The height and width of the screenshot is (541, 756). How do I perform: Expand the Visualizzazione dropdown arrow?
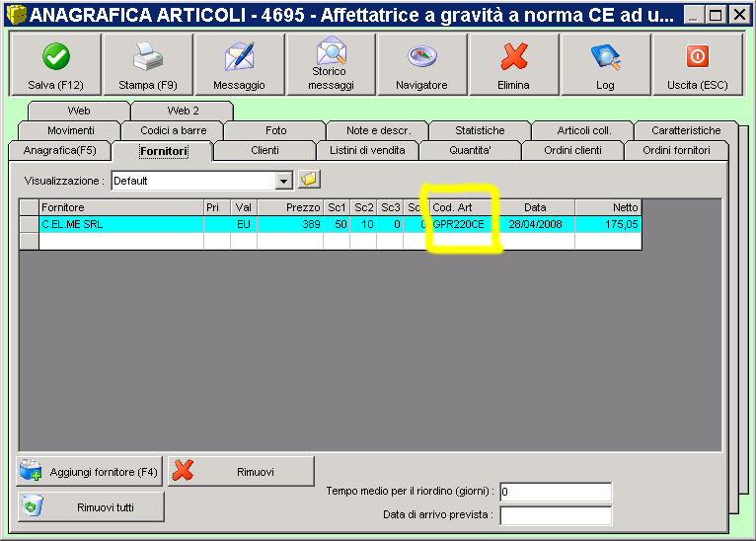284,181
